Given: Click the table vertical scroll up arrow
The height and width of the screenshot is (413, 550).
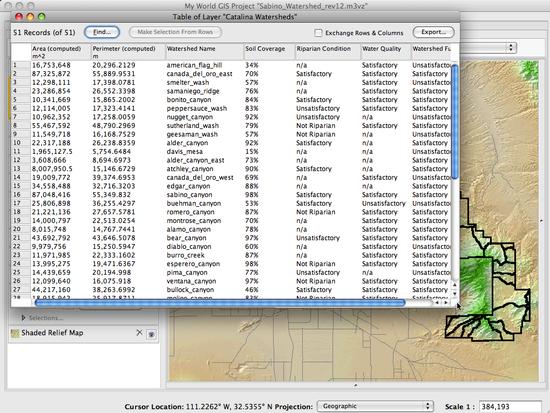Looking at the screenshot, I should (455, 285).
